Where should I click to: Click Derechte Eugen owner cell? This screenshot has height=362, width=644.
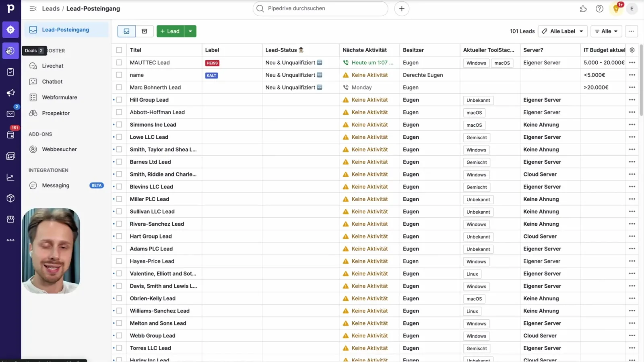423,75
